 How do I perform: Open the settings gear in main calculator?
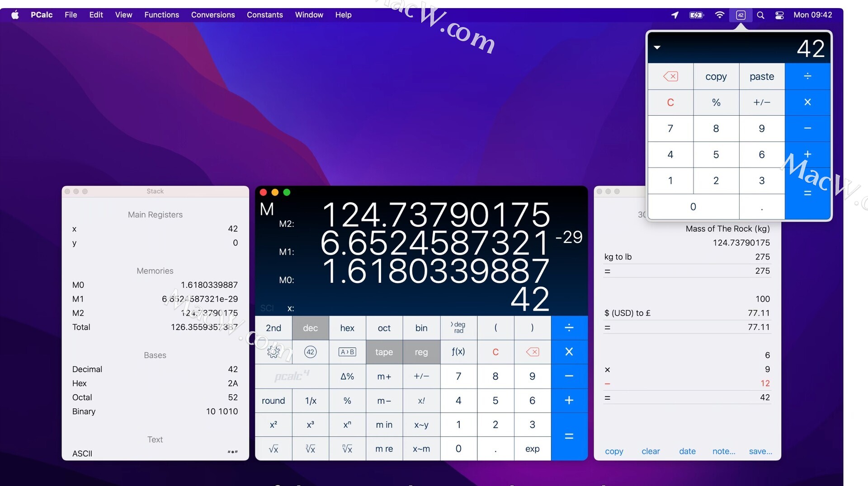(274, 352)
